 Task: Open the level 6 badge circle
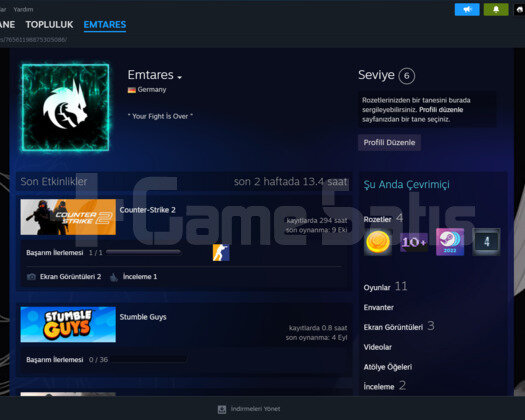[x=406, y=76]
